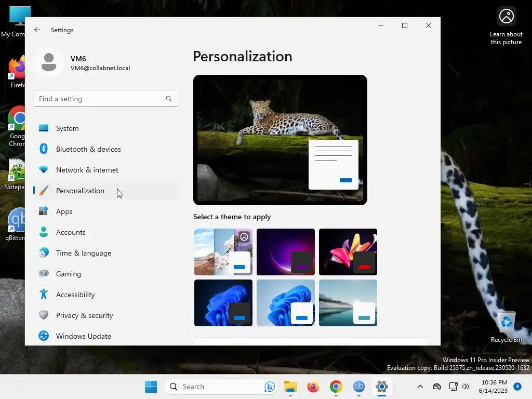The width and height of the screenshot is (532, 399).
Task: Click the Gaming controller icon
Action: pyautogui.click(x=44, y=273)
